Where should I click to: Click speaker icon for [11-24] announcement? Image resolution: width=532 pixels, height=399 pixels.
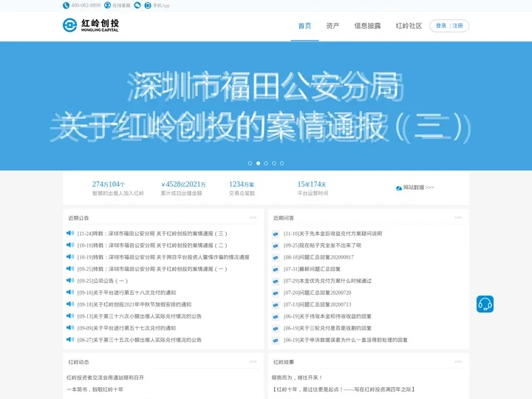tap(70, 233)
